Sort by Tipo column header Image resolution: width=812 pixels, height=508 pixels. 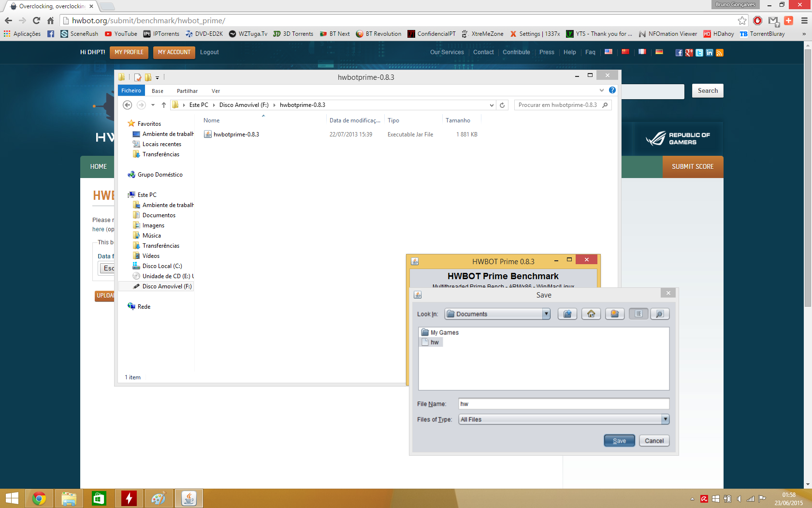(x=393, y=120)
